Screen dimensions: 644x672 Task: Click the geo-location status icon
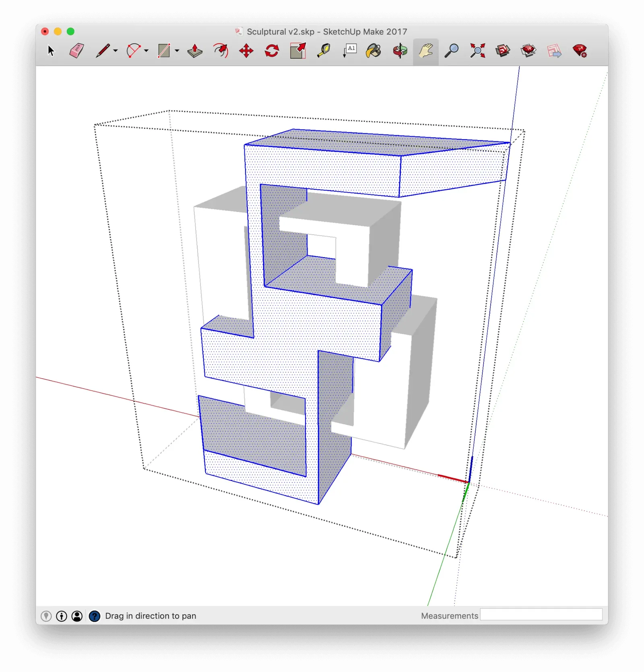click(46, 616)
